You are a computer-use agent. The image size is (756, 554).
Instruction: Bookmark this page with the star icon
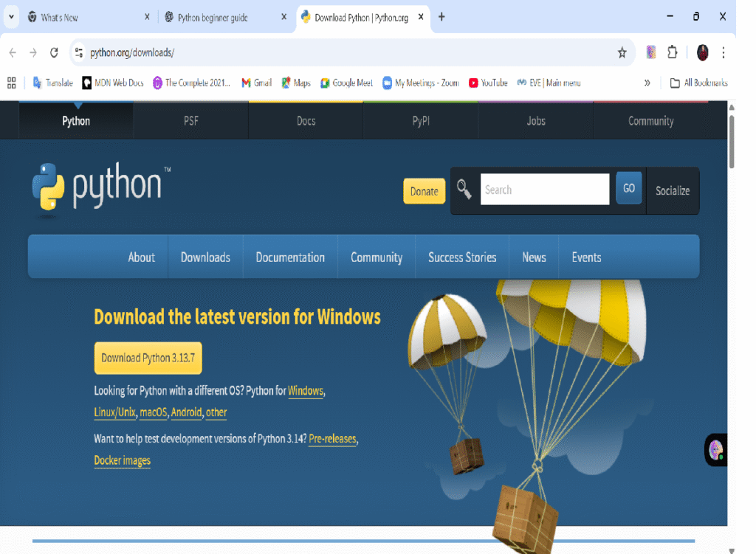622,52
